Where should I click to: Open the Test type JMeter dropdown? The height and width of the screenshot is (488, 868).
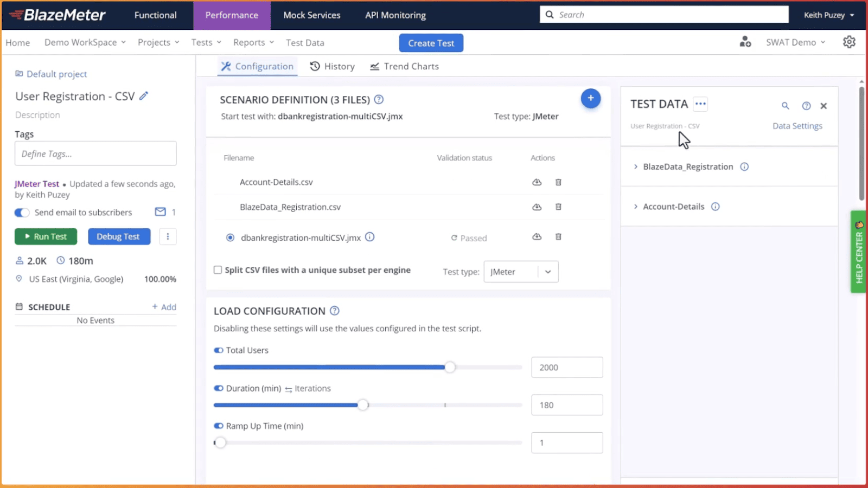tap(521, 272)
